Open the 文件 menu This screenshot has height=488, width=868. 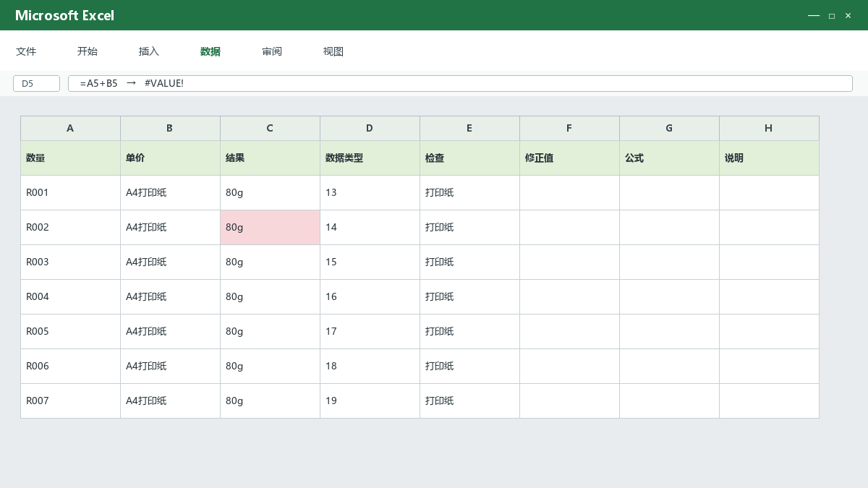click(x=26, y=51)
